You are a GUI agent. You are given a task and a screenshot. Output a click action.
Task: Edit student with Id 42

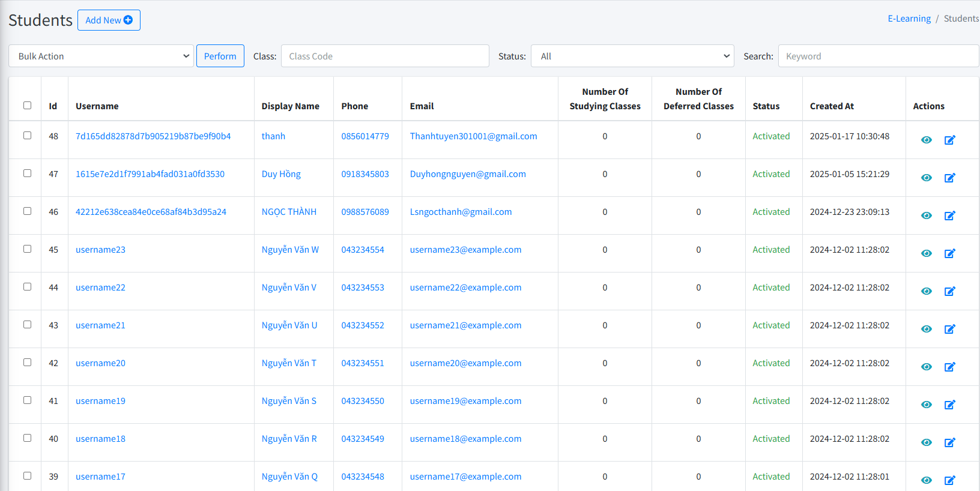[x=949, y=367]
